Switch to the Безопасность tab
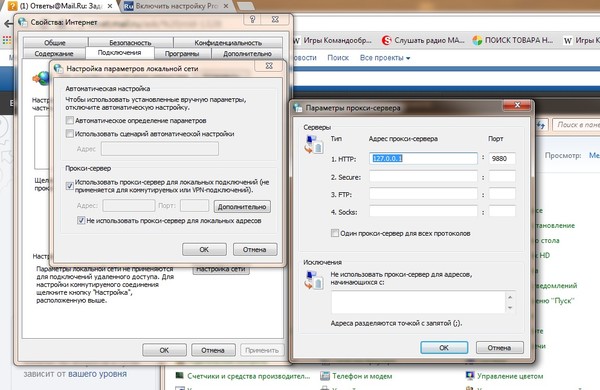 pos(130,42)
